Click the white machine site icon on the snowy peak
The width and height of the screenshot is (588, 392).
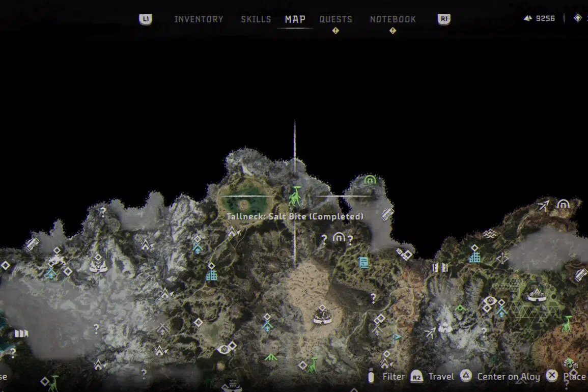[445, 327]
